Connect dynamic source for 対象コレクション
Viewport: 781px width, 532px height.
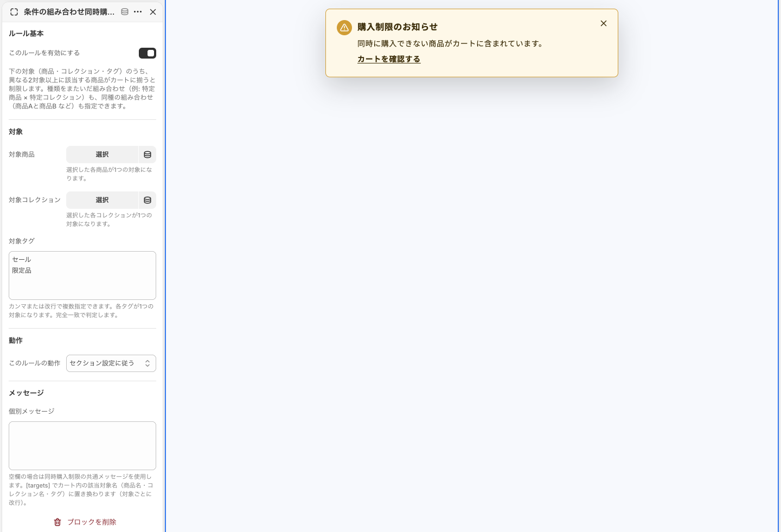point(148,200)
